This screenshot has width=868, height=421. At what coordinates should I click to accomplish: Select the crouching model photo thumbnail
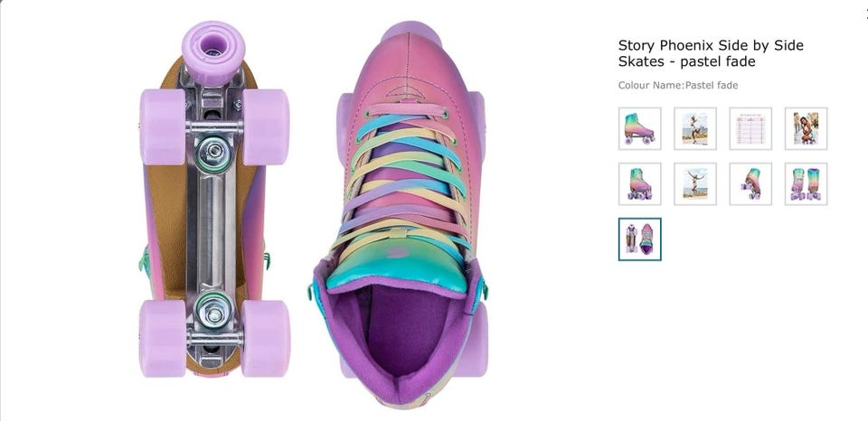(x=806, y=128)
